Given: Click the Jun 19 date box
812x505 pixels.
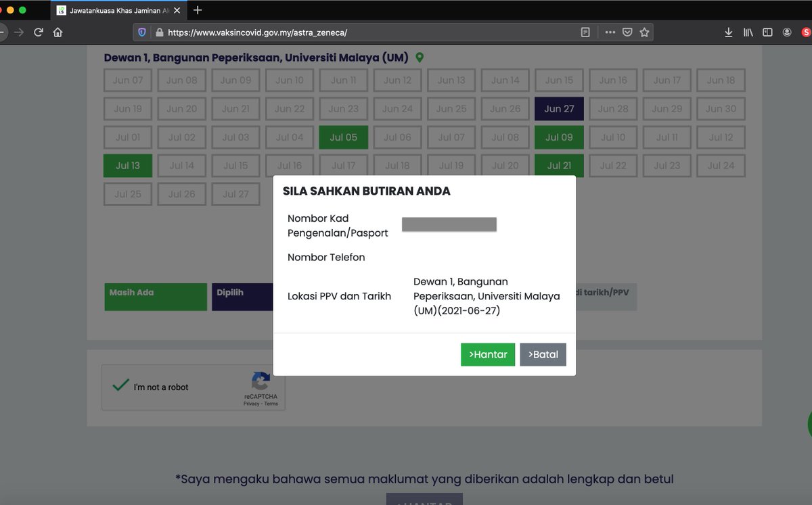Looking at the screenshot, I should click(x=128, y=109).
